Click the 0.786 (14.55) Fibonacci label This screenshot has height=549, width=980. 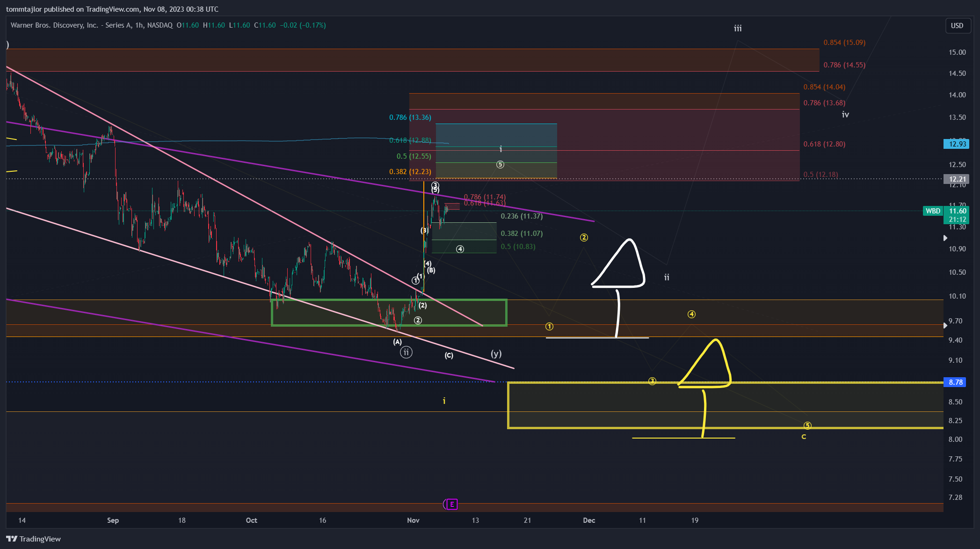coord(844,65)
